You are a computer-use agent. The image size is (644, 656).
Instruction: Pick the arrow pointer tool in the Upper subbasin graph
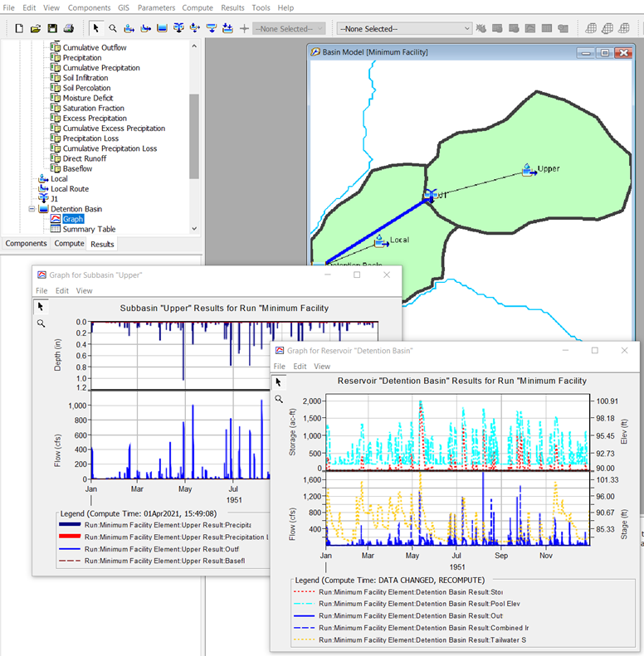pyautogui.click(x=41, y=307)
